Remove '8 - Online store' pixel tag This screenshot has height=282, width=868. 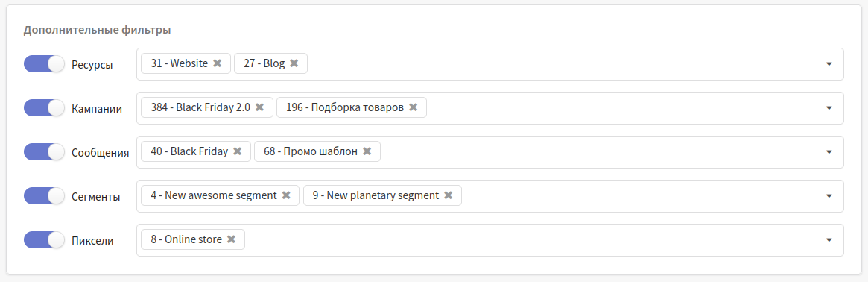pyautogui.click(x=232, y=239)
